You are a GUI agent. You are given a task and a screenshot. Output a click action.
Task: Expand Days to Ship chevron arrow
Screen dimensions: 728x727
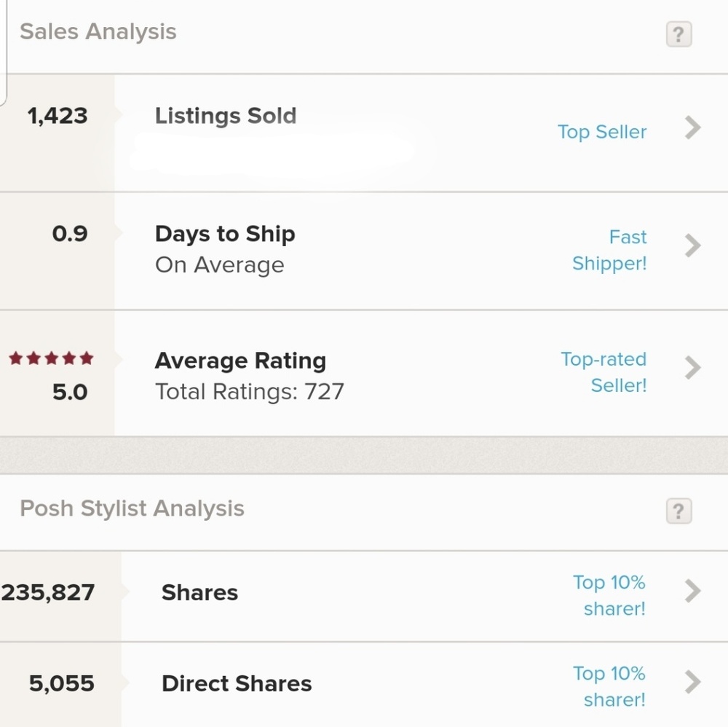tap(693, 246)
